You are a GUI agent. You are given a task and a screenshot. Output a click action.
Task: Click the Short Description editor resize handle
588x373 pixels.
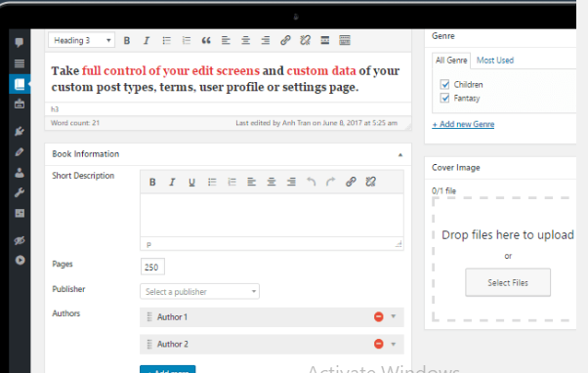click(399, 244)
